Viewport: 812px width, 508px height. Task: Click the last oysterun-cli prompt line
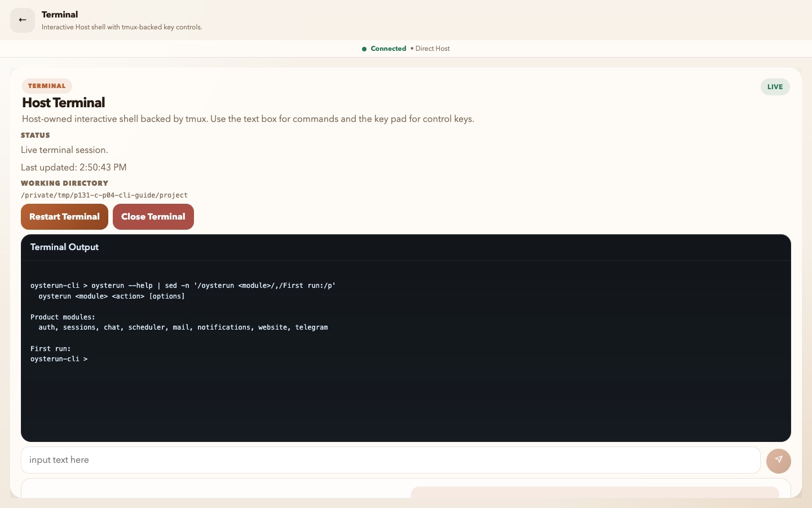coord(59,359)
